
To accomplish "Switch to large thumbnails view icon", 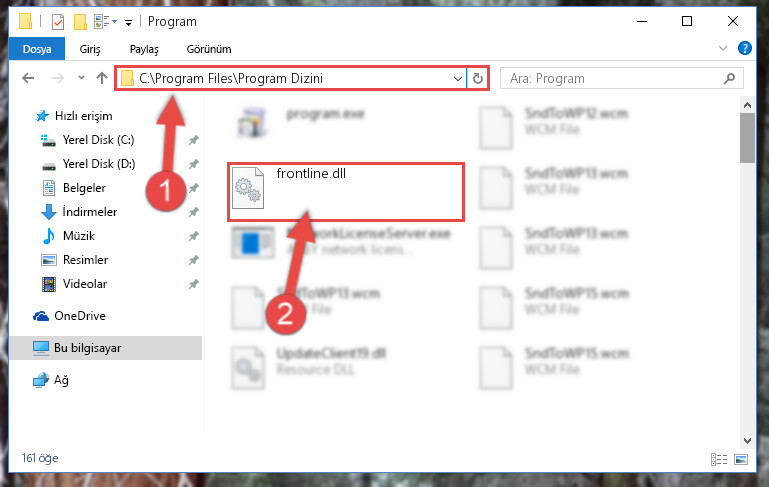I will 741,459.
